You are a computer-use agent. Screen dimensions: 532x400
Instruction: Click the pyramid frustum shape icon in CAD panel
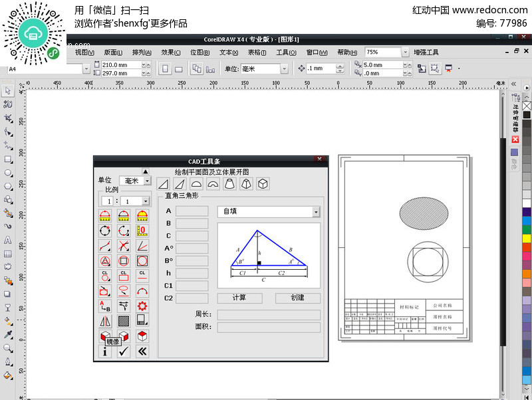point(246,184)
